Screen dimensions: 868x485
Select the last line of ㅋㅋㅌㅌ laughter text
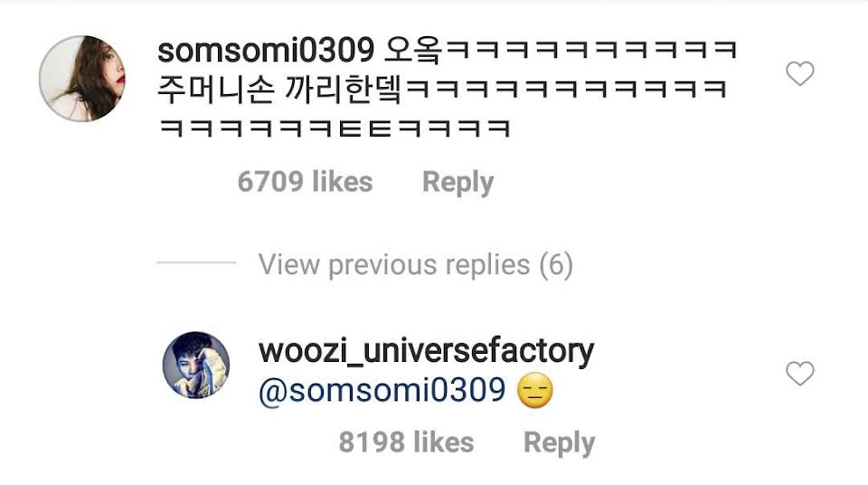(x=334, y=128)
